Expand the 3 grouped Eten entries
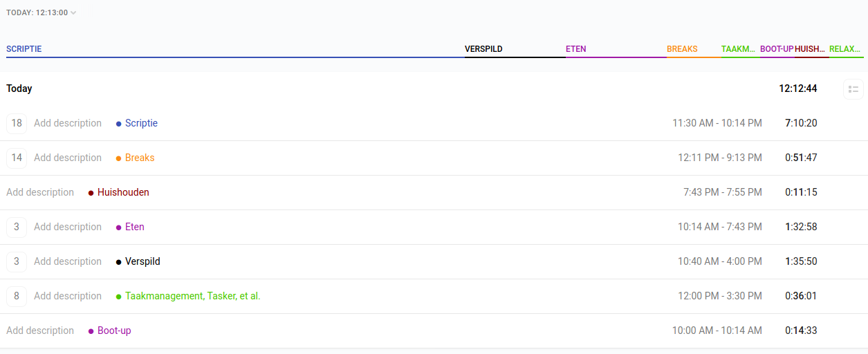 [17, 227]
